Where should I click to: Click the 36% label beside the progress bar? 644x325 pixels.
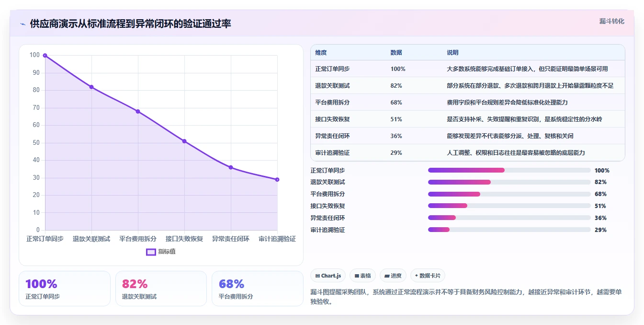[x=600, y=218]
